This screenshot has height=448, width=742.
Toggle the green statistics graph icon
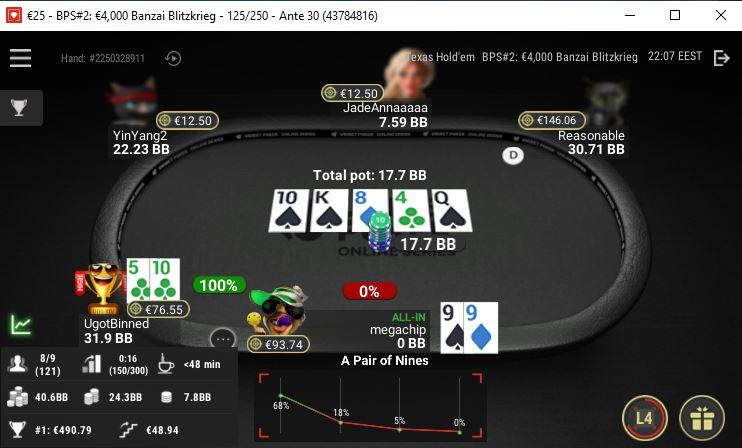coord(21,325)
